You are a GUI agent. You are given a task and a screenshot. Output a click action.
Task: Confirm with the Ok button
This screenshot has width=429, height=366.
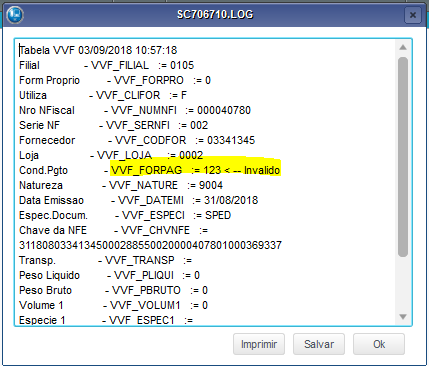pyautogui.click(x=379, y=344)
